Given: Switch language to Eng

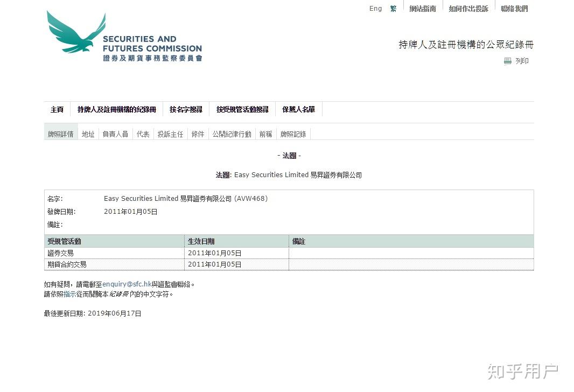Looking at the screenshot, I should point(375,9).
